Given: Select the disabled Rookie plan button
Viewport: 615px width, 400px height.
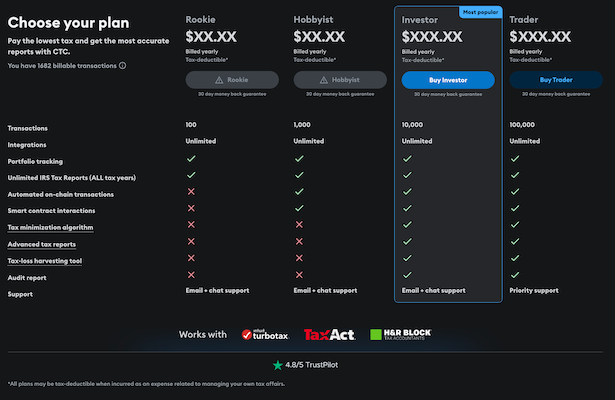Looking at the screenshot, I should pos(232,80).
